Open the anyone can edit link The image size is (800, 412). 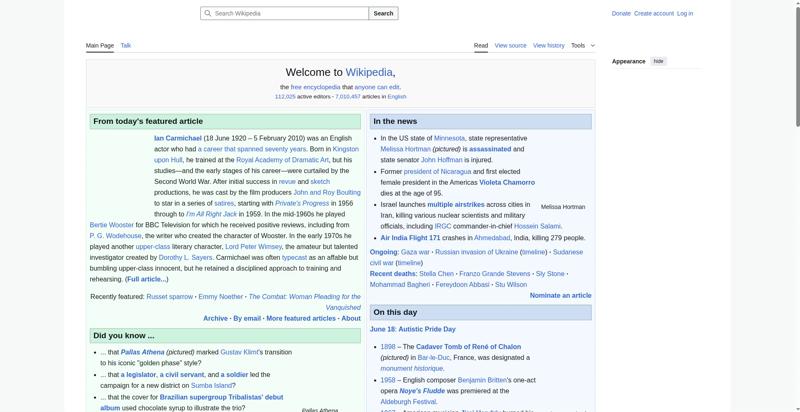click(x=377, y=87)
